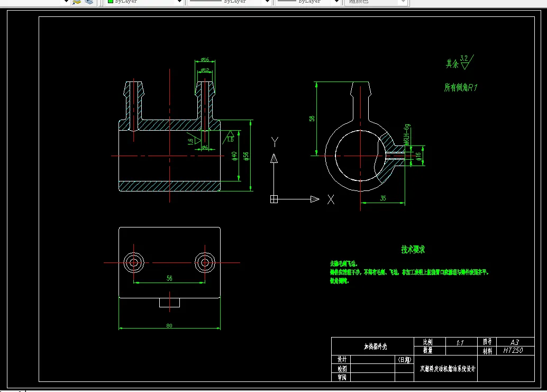
Task: Click the Layer Previous icon in toolbar
Action: [76, 2]
